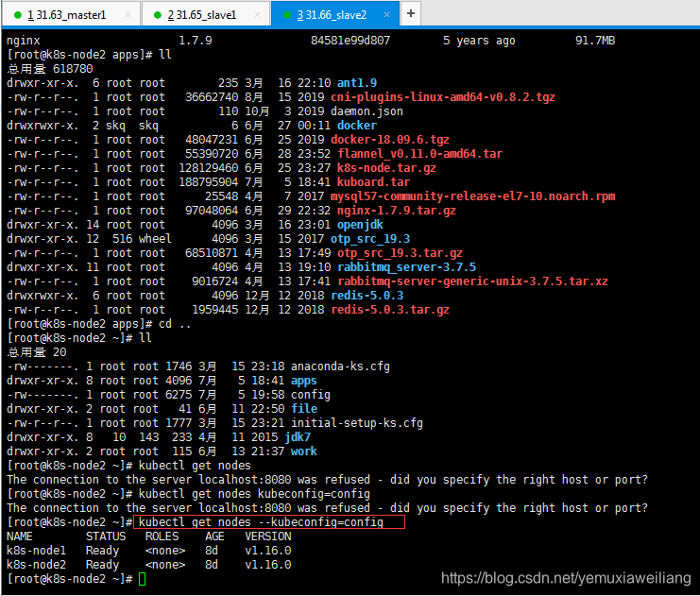The image size is (700, 596).
Task: Click the 'cd ..' command text
Action: tap(175, 324)
